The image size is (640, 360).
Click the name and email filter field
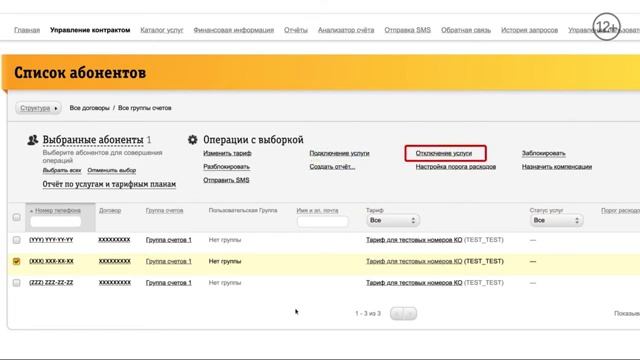coord(322,222)
